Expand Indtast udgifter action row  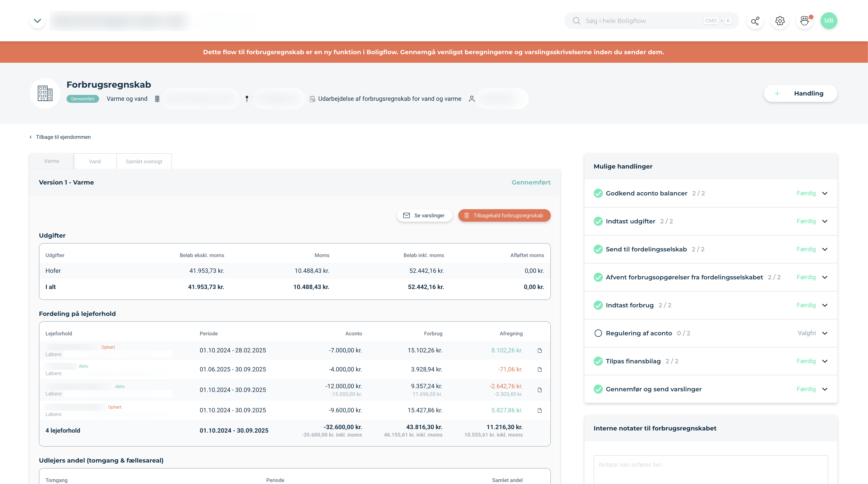click(824, 221)
